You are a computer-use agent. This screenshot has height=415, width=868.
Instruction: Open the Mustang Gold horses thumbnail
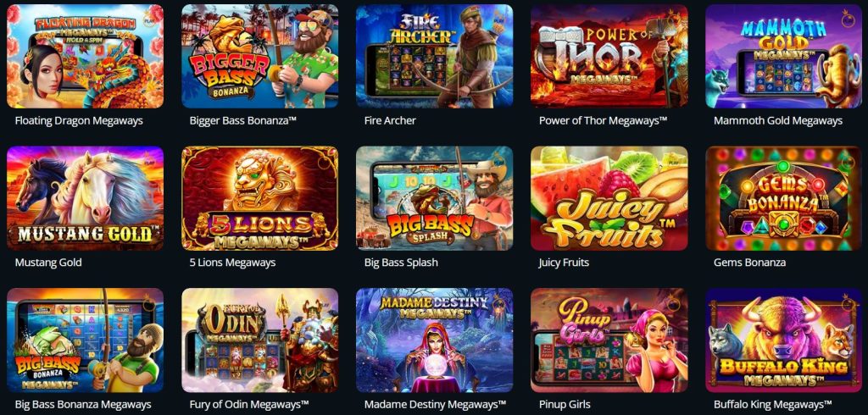pyautogui.click(x=86, y=198)
